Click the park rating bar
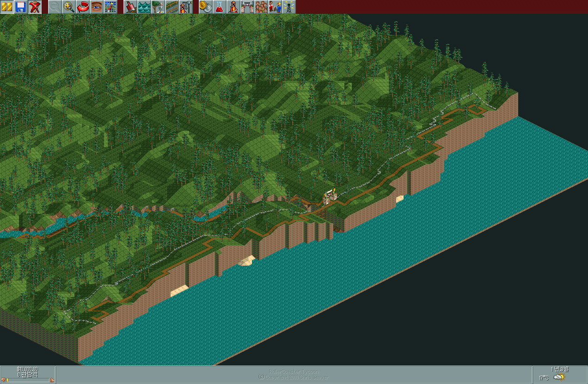Image resolution: width=588 pixels, height=384 pixels. tap(28, 380)
